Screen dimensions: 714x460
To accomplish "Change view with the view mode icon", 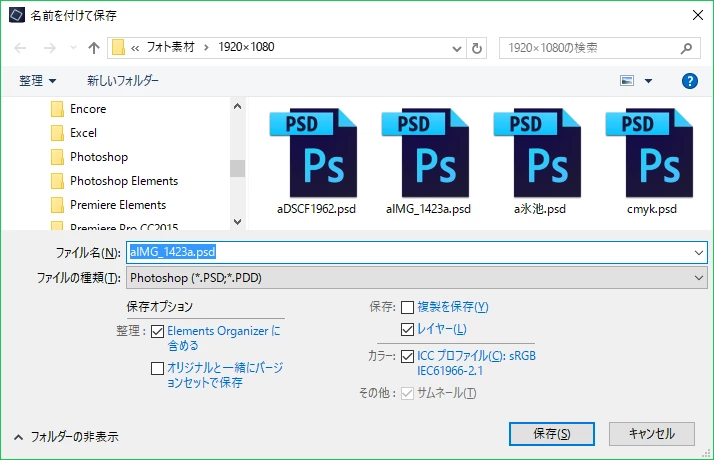I will tap(627, 81).
